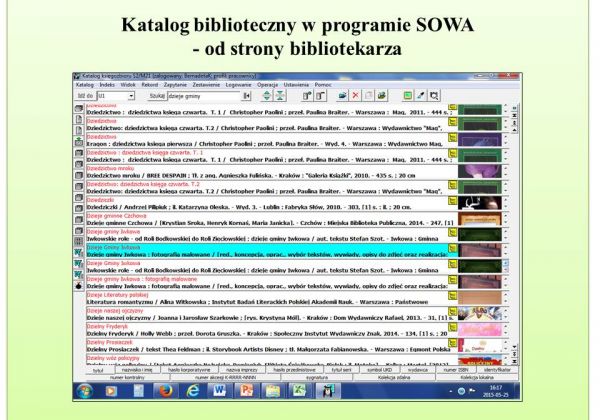The height and width of the screenshot is (420, 600).
Task: Click the dark green folder toolbar icon
Action: point(382,96)
